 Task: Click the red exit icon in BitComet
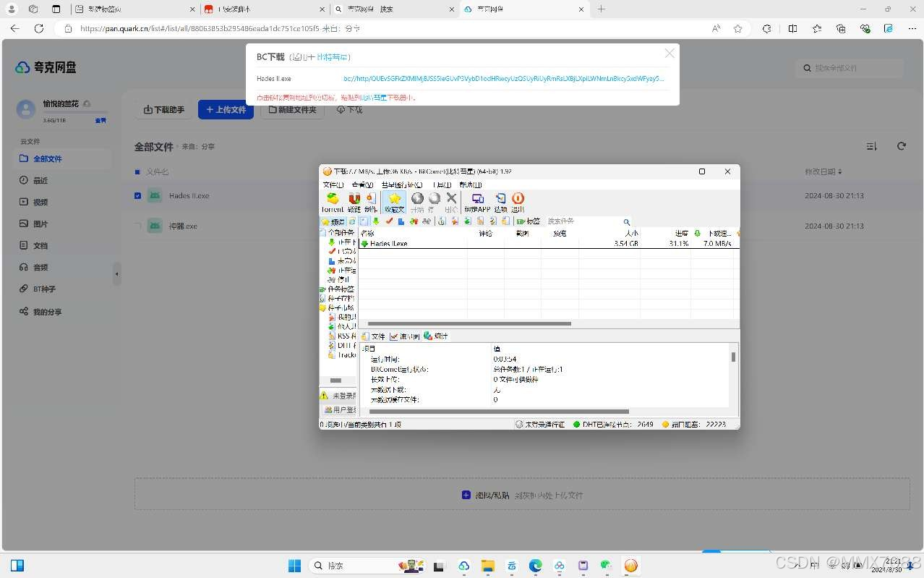pyautogui.click(x=518, y=202)
